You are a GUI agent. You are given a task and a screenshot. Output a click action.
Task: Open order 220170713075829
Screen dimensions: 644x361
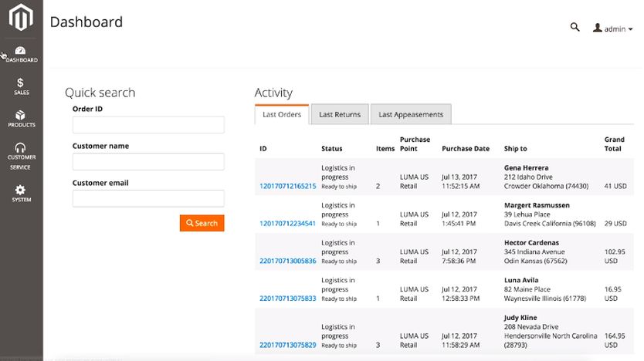288,345
